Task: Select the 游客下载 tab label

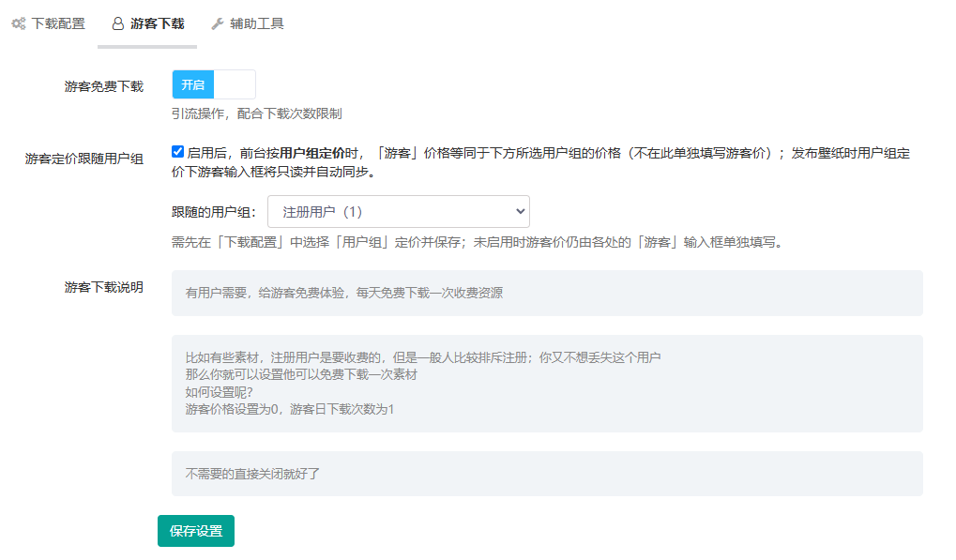Action: click(x=157, y=23)
